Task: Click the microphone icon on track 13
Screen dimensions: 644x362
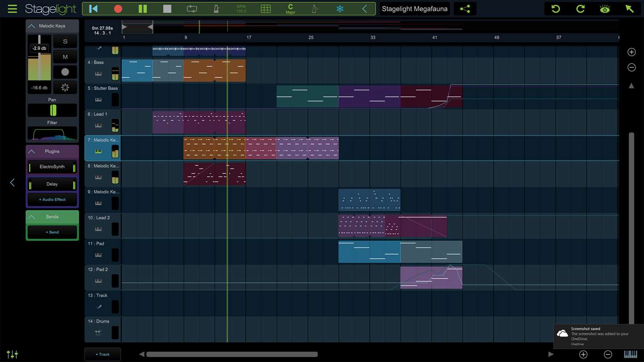Action: (98, 307)
